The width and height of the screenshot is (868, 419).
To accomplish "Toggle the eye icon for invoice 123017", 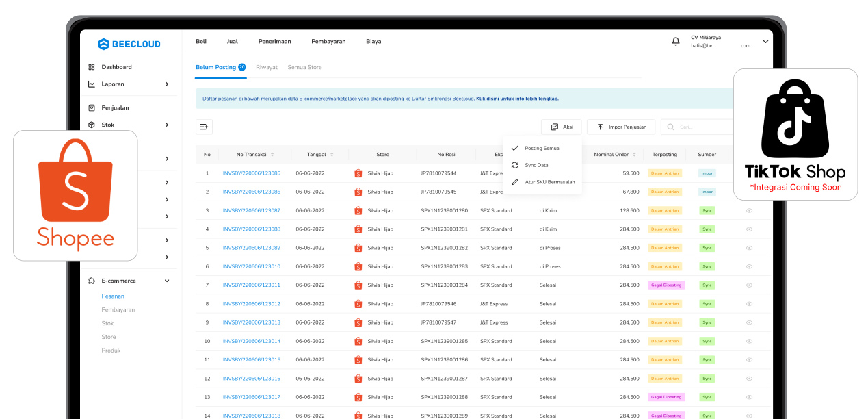I will tap(749, 397).
